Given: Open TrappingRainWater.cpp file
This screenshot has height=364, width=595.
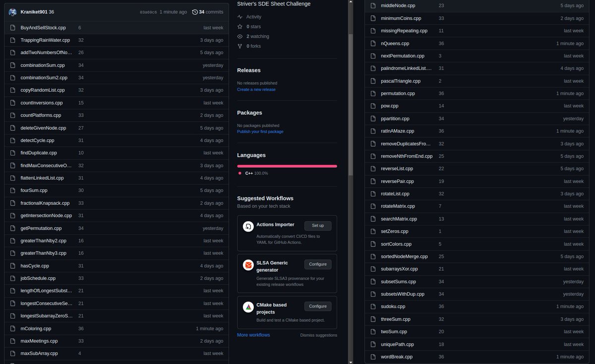Looking at the screenshot, I should click(x=45, y=40).
